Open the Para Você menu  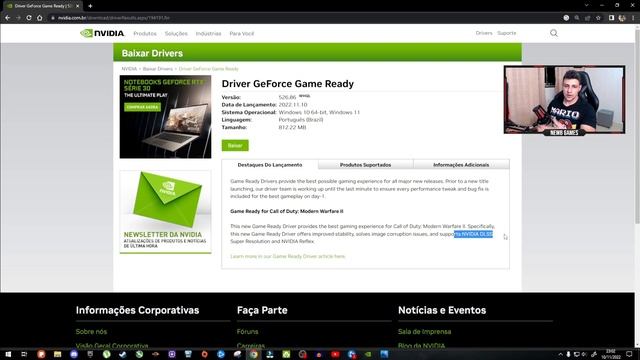242,33
